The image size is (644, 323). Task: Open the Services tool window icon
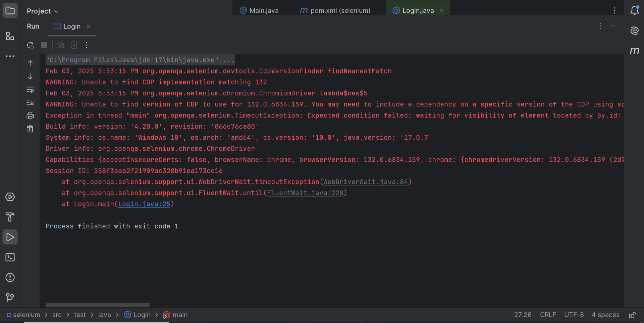coord(10,197)
